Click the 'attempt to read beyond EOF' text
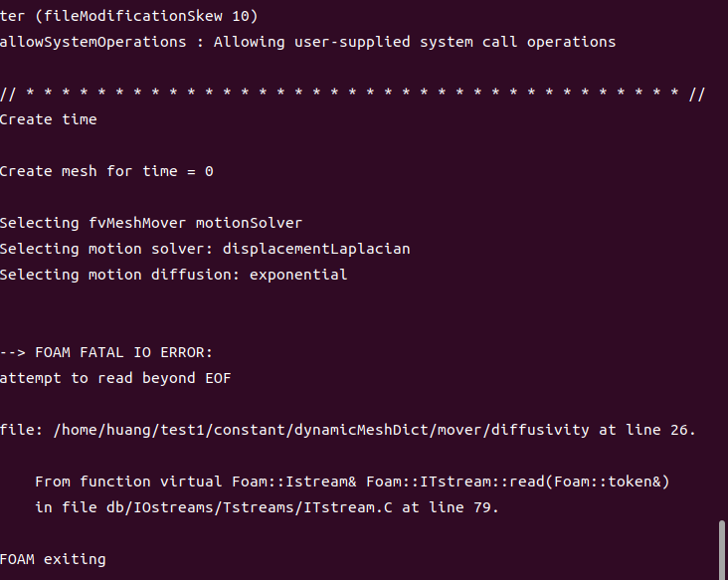Viewport: 728px width, 580px height. (x=115, y=378)
